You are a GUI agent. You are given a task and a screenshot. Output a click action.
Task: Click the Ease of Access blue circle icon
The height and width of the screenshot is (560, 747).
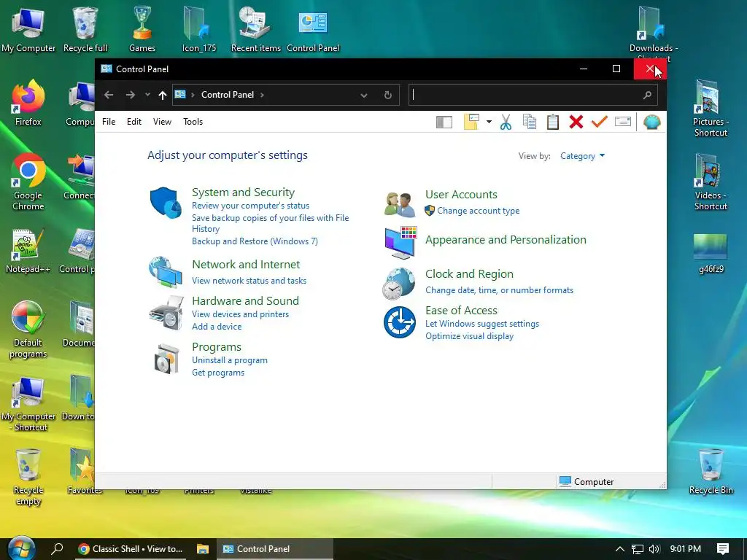point(400,322)
